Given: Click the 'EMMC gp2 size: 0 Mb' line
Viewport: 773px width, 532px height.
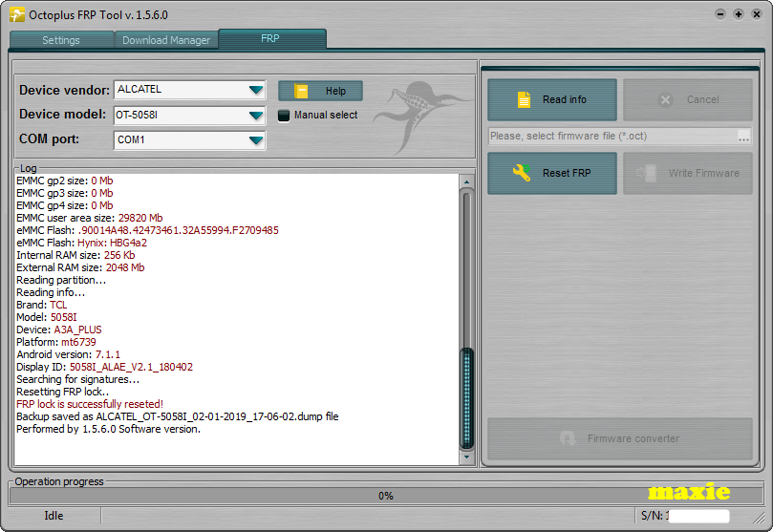Looking at the screenshot, I should pyautogui.click(x=65, y=181).
